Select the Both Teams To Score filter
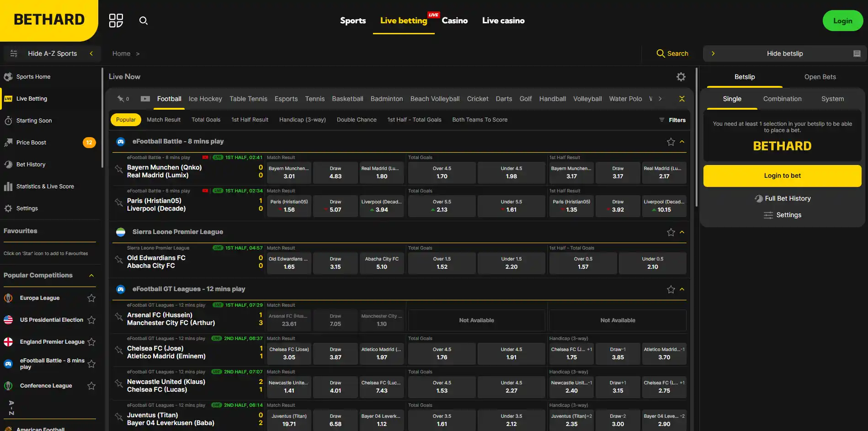868x431 pixels. coord(479,120)
